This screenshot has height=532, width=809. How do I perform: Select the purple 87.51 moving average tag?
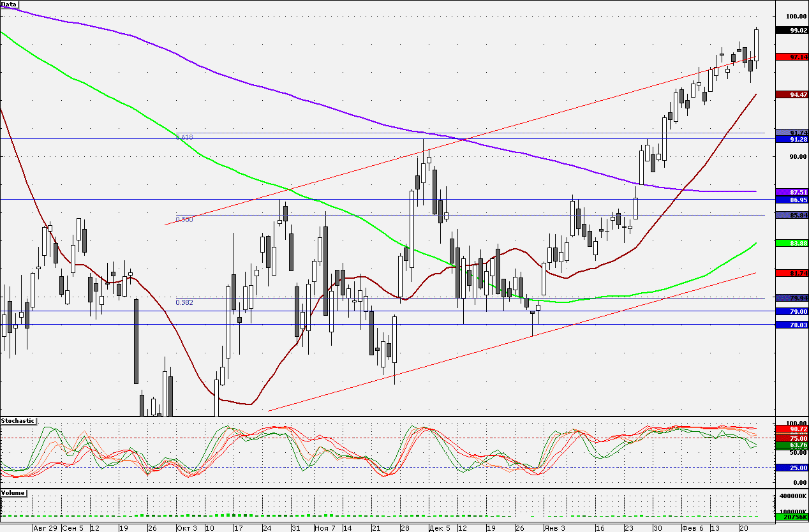790,192
